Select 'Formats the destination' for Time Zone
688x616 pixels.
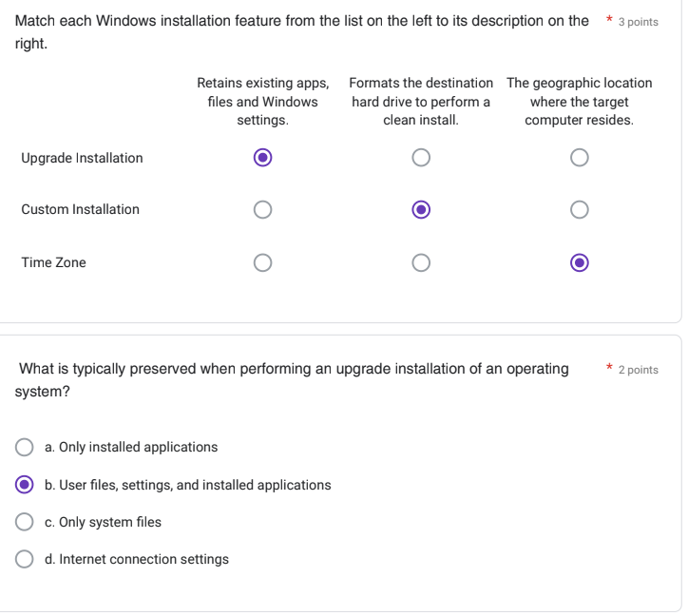pyautogui.click(x=421, y=262)
